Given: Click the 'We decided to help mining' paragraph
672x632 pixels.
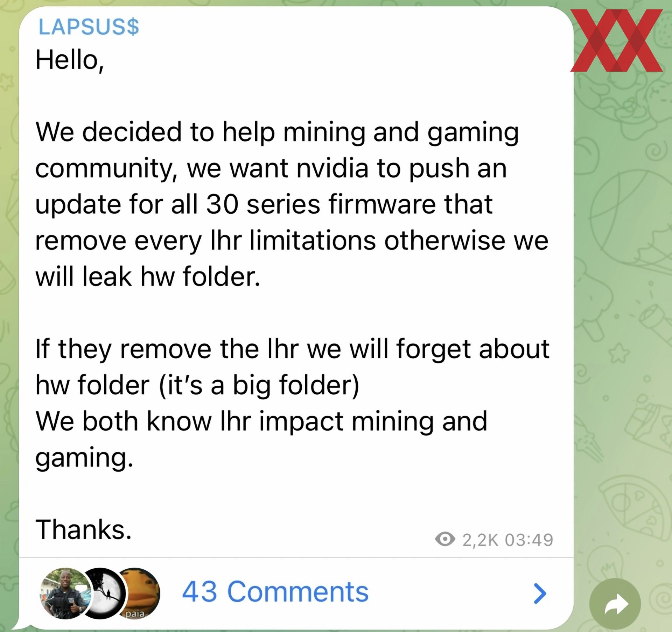Looking at the screenshot, I should tap(292, 204).
